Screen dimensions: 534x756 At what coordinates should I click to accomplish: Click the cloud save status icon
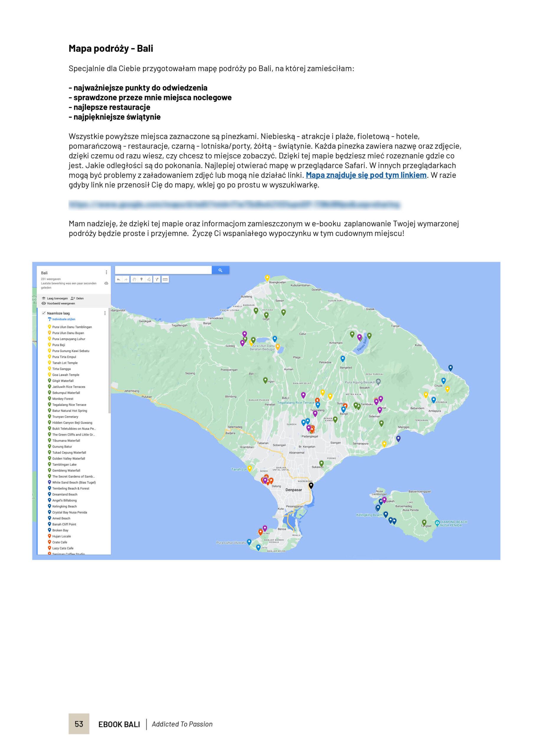click(x=106, y=283)
